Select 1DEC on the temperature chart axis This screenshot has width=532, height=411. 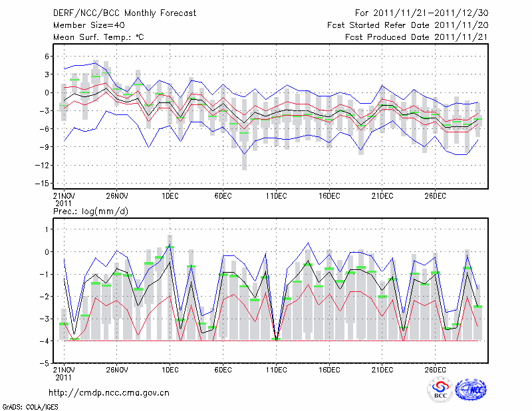click(x=170, y=196)
